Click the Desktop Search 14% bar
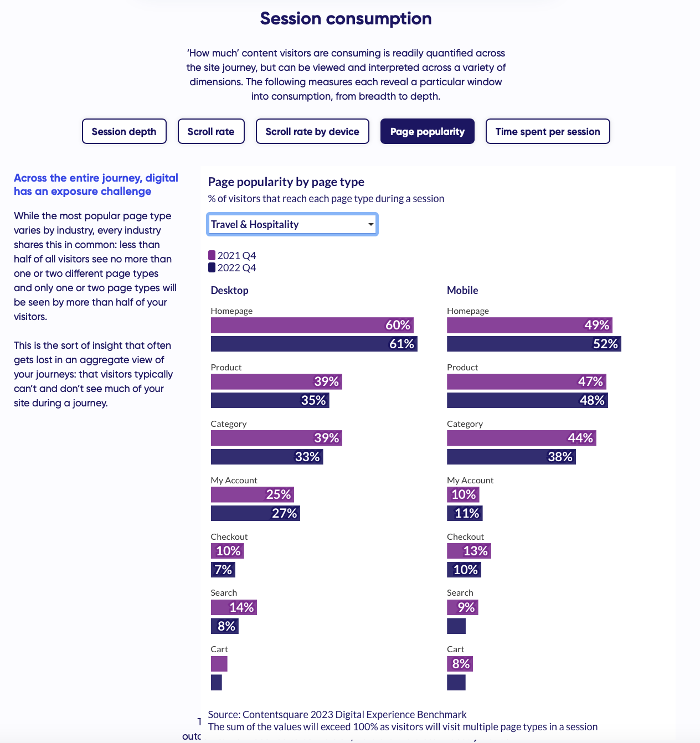 pos(233,607)
